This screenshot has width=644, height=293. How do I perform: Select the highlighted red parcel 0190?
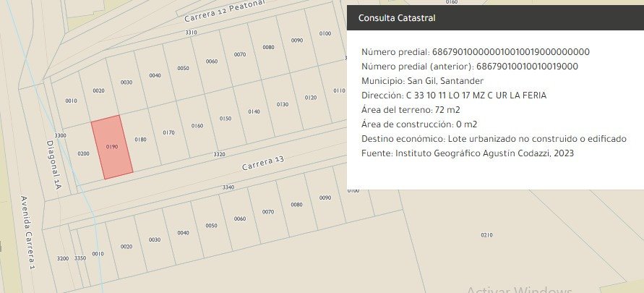tap(112, 147)
